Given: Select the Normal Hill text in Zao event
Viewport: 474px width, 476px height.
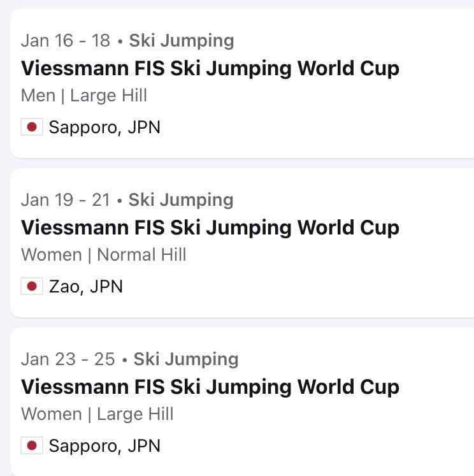Looking at the screenshot, I should click(x=141, y=255).
